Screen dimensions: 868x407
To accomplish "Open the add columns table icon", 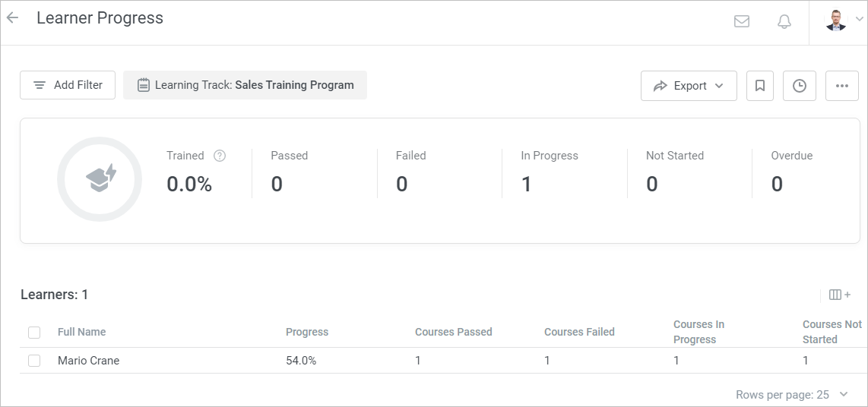I will pyautogui.click(x=839, y=295).
